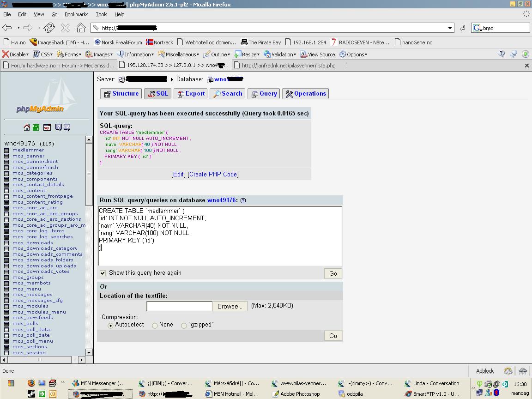This screenshot has height=399, width=532.
Task: Open MySQL documentation icon in sidebar
Action: (x=67, y=127)
